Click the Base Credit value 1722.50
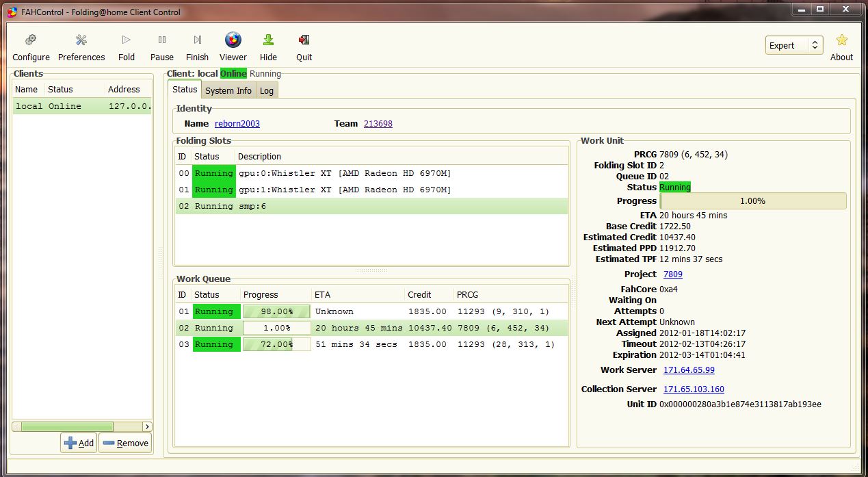 pos(675,226)
